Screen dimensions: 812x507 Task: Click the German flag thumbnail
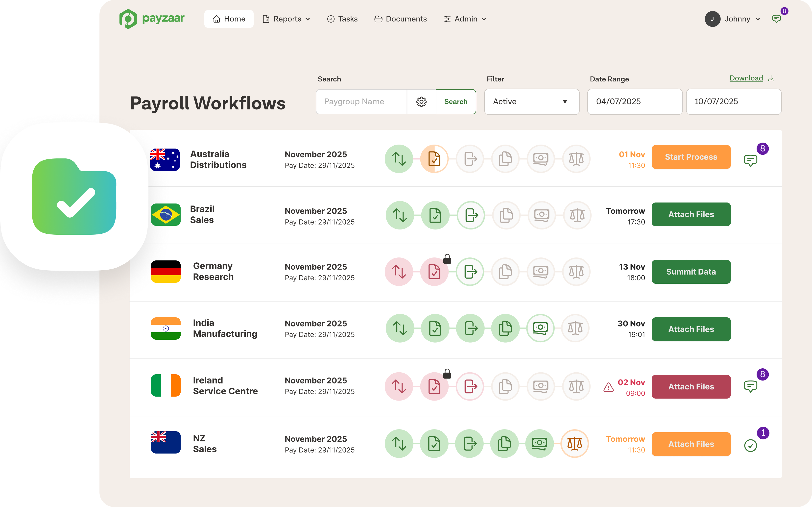pos(166,272)
